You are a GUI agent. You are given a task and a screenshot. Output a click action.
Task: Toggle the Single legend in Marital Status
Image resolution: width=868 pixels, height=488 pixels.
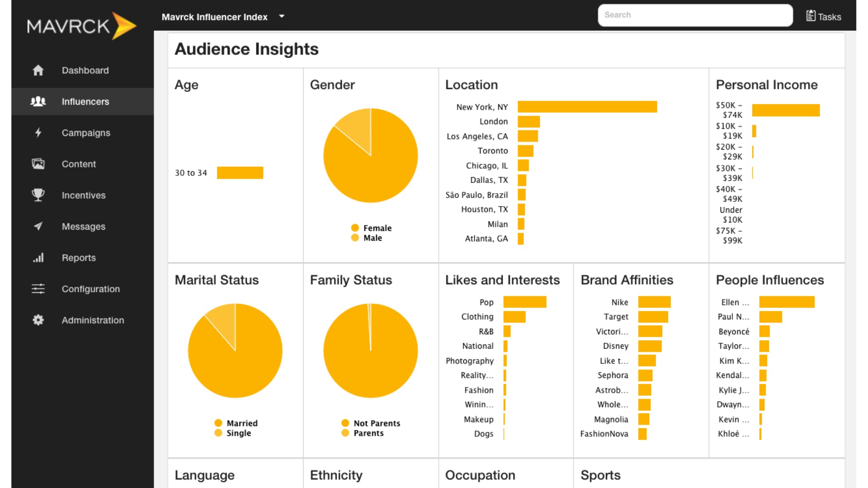[238, 433]
